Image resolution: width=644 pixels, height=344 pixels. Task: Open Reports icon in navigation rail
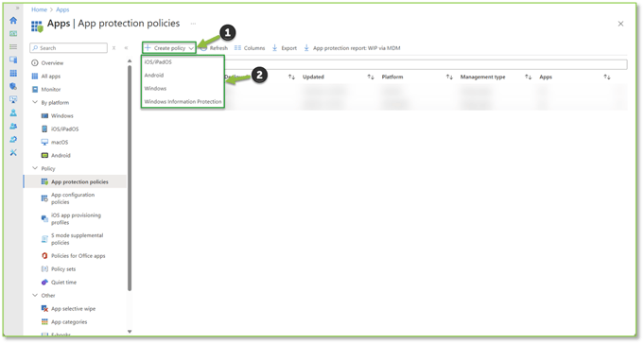tap(13, 100)
